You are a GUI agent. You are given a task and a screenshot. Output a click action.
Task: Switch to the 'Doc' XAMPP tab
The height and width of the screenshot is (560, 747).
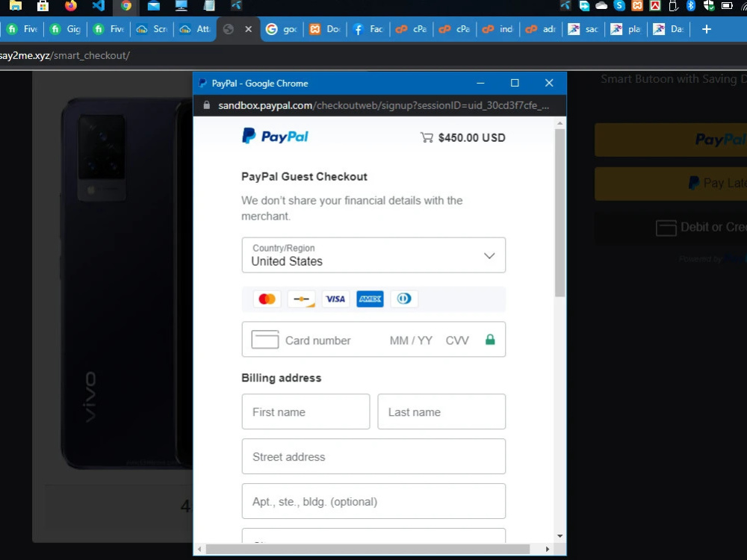[x=325, y=29]
